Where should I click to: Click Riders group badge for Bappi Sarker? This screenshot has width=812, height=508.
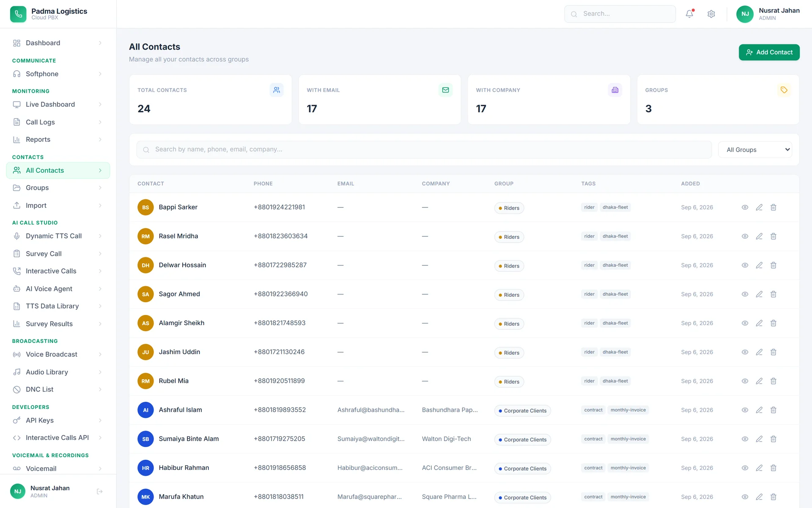pos(509,208)
